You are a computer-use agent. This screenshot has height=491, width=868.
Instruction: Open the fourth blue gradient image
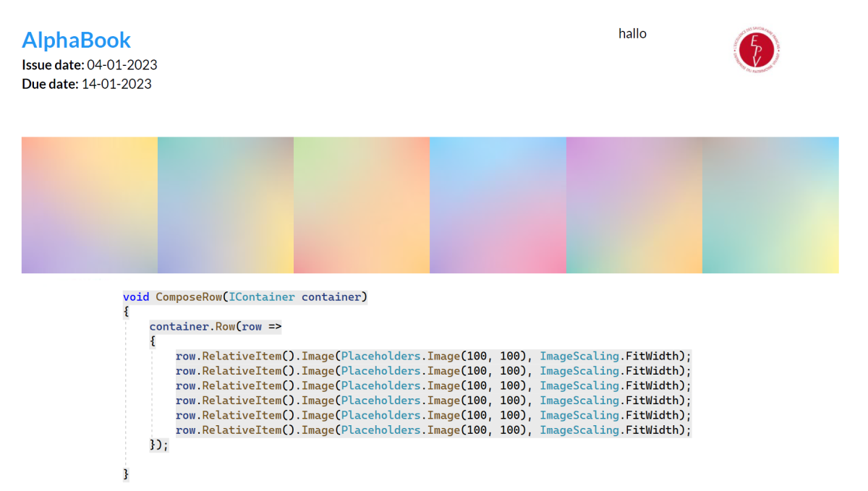click(x=498, y=205)
